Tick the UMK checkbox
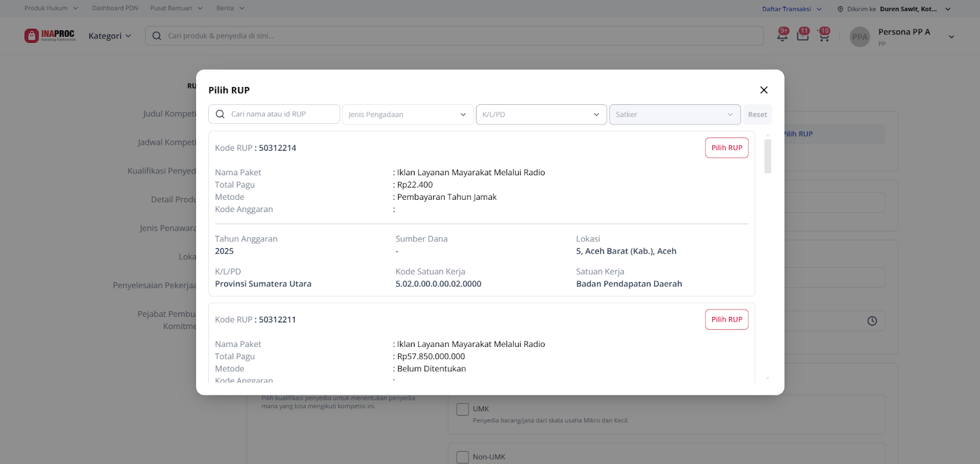The image size is (980, 464). [463, 409]
